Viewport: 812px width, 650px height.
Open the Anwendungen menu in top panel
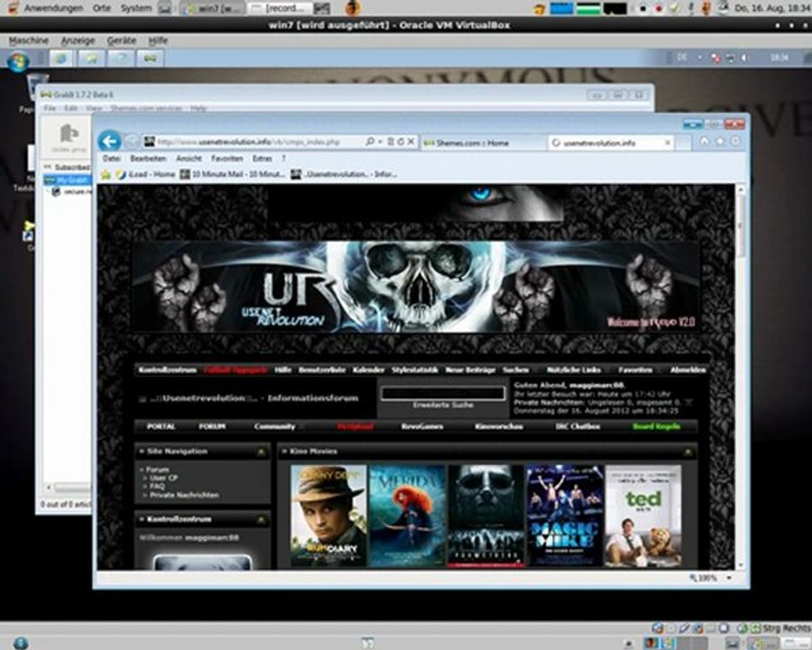click(53, 8)
